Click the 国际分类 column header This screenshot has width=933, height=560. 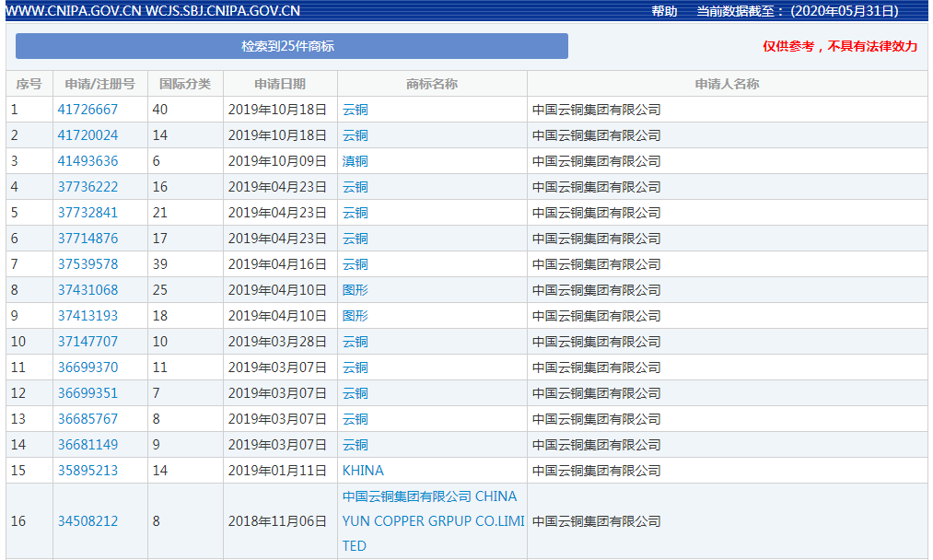tap(185, 84)
